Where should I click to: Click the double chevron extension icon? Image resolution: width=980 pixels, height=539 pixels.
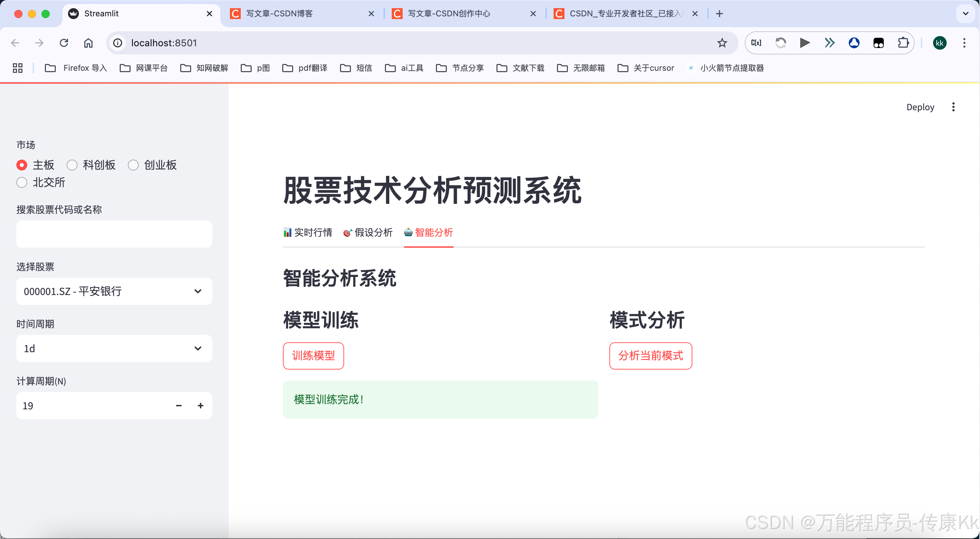(829, 43)
